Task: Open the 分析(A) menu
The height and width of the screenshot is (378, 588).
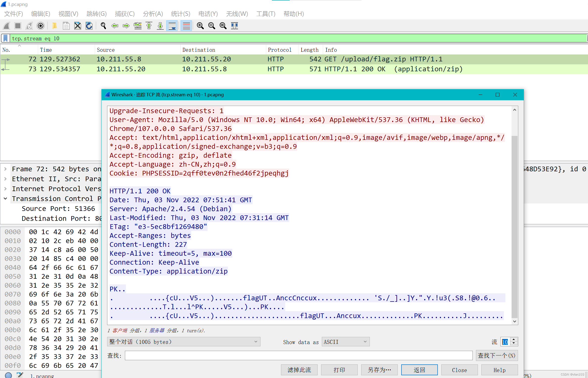Action: coord(153,14)
